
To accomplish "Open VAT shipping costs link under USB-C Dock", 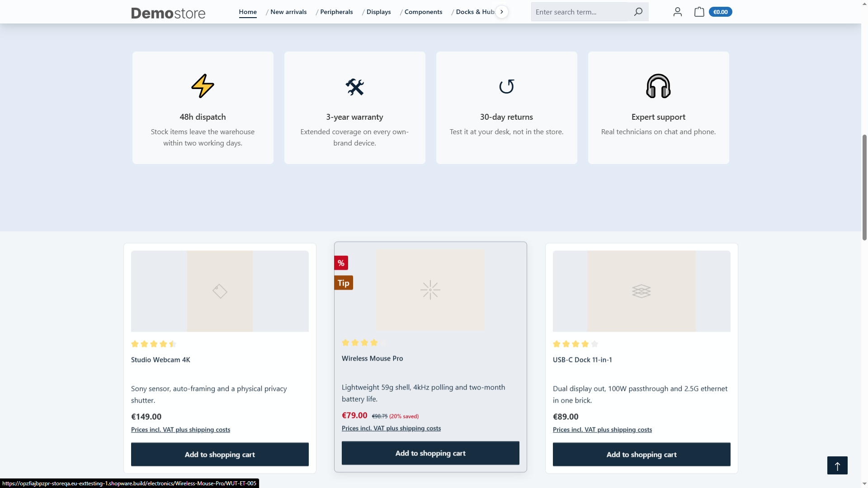I will click(602, 430).
